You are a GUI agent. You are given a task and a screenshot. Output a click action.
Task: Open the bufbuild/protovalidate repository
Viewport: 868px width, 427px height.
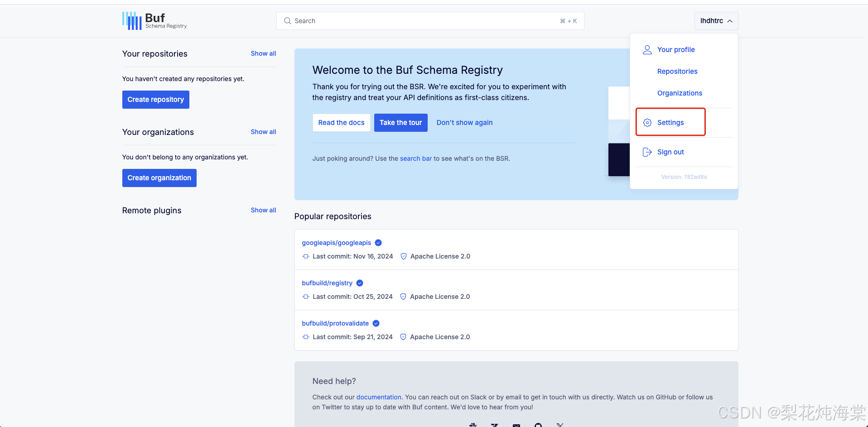point(335,323)
